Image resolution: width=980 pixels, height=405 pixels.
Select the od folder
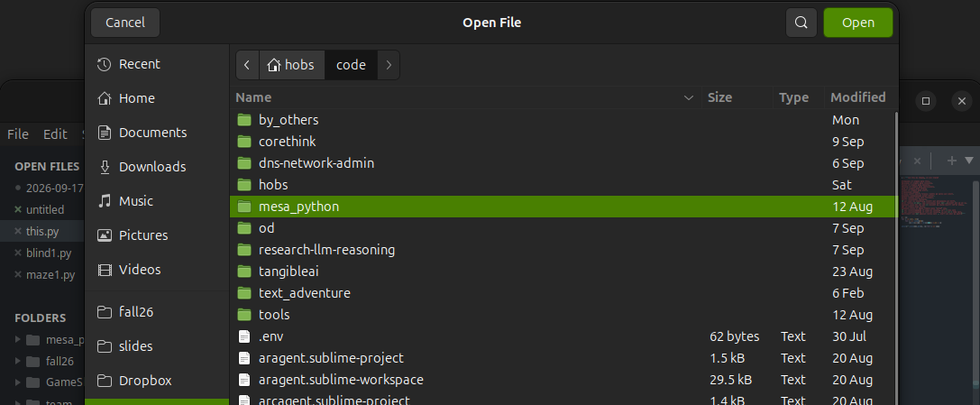pyautogui.click(x=563, y=228)
